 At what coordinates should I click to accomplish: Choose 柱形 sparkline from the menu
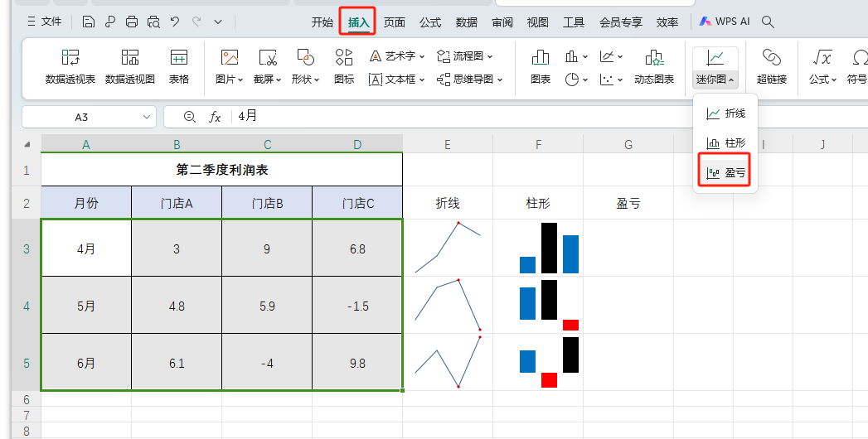[x=725, y=143]
